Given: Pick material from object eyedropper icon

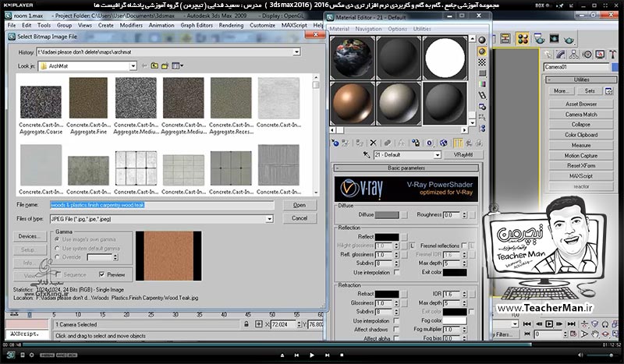Looking at the screenshot, I should pos(367,155).
